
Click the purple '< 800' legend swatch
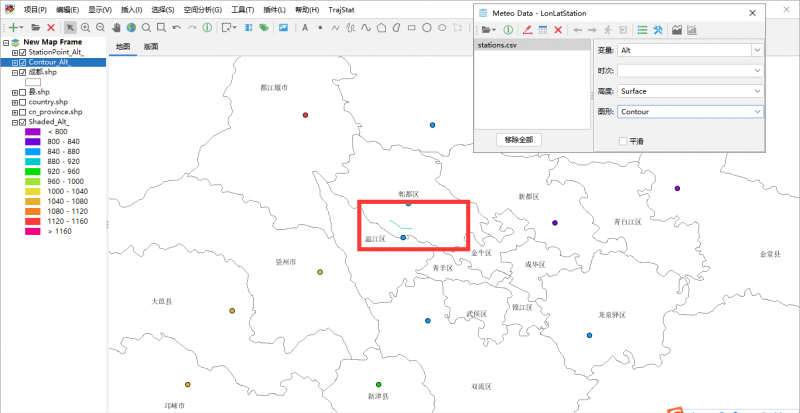point(33,132)
